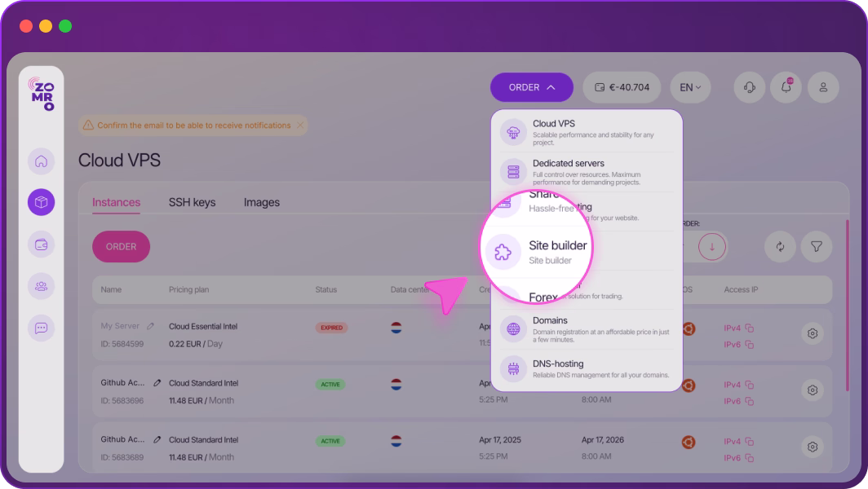Click the home icon in sidebar
This screenshot has width=868, height=489.
(41, 161)
